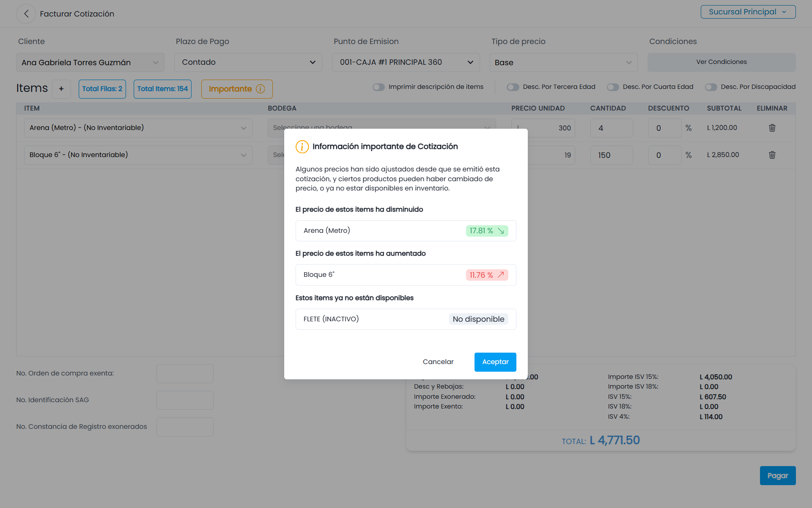Image resolution: width=812 pixels, height=508 pixels.
Task: Open the Bloque 6" item dropdown
Action: point(138,155)
